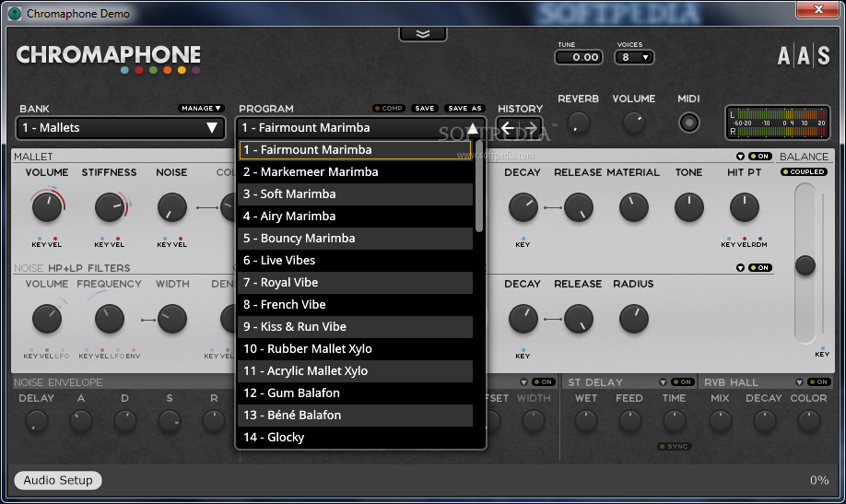Toggle RVB Hall ON switch
The width and height of the screenshot is (846, 504).
(819, 382)
